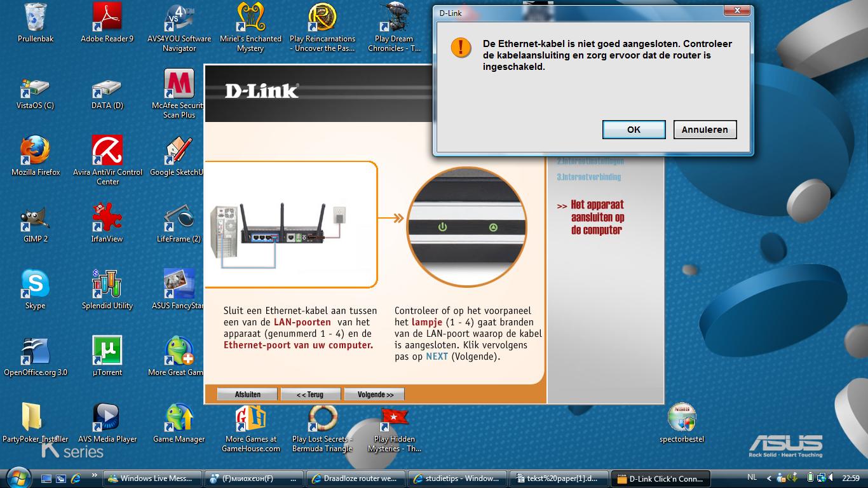
Task: Switch to D-Link Click'n Connect taskbar button
Action: click(661, 478)
